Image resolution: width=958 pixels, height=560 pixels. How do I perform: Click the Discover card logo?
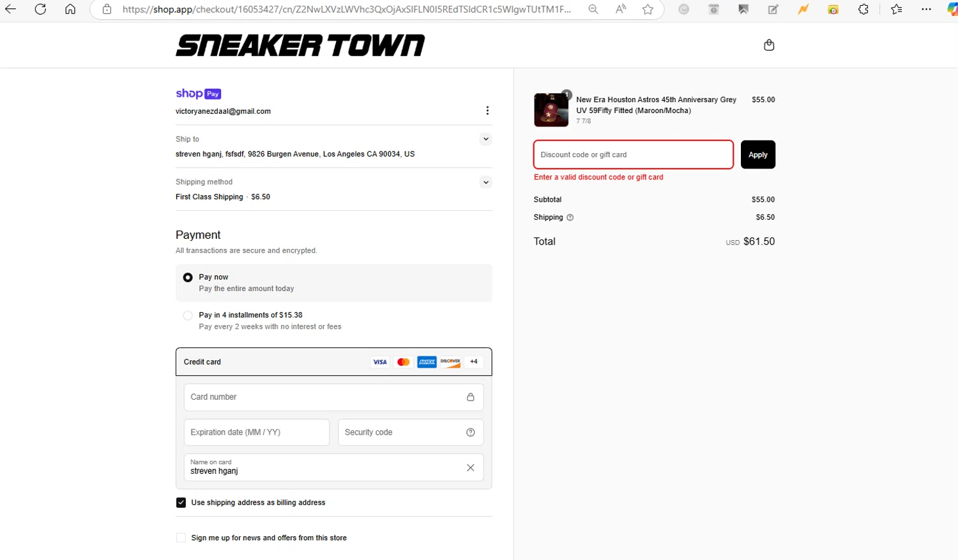(x=450, y=362)
